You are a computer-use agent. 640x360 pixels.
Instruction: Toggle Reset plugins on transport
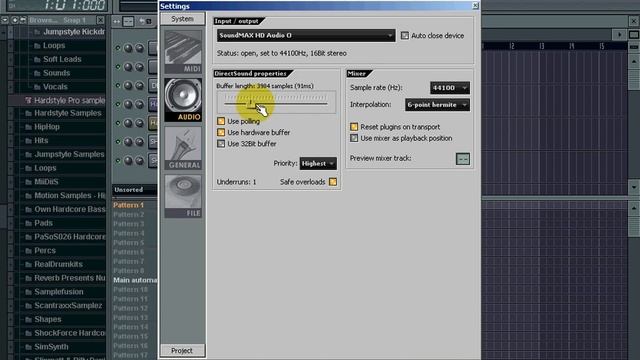tap(354, 127)
